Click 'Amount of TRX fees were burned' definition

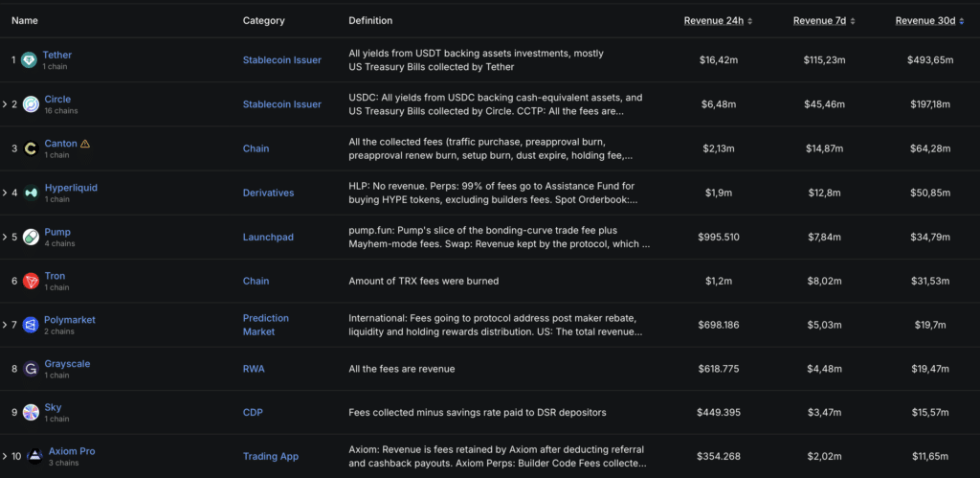tap(424, 281)
